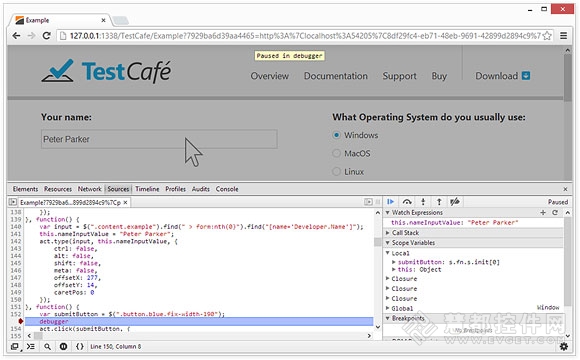The image size is (580, 360).
Task: Collapse the Local scope group
Action: (388, 253)
